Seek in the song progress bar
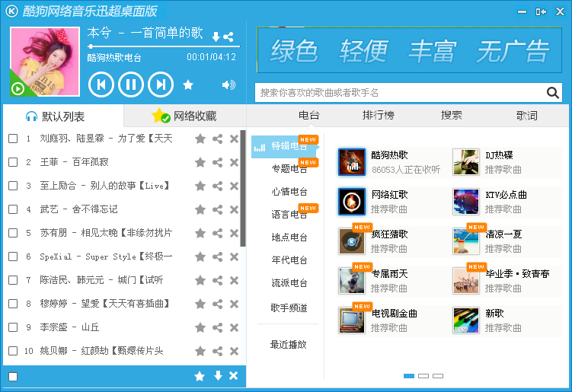The height and width of the screenshot is (392, 572). (164, 46)
